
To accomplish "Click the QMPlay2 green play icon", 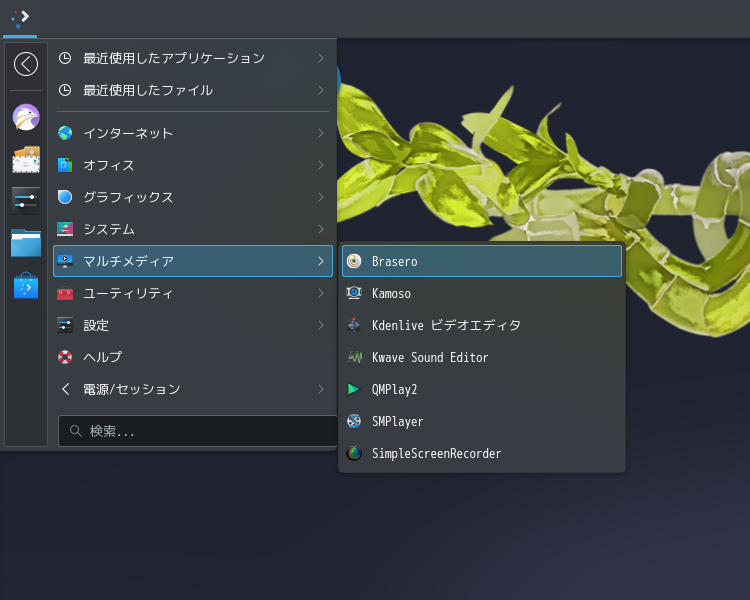I will click(x=354, y=389).
